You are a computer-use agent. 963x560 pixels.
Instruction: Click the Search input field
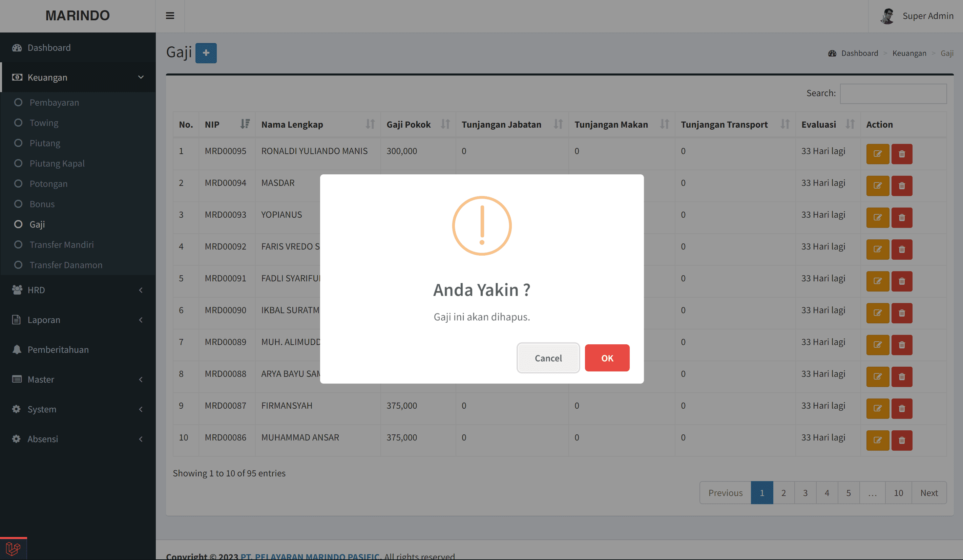pyautogui.click(x=893, y=93)
